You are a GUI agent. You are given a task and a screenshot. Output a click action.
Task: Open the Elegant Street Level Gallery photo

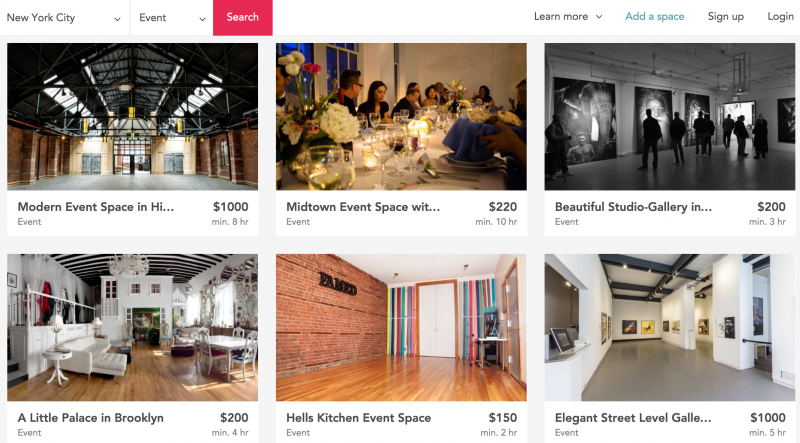coord(670,328)
